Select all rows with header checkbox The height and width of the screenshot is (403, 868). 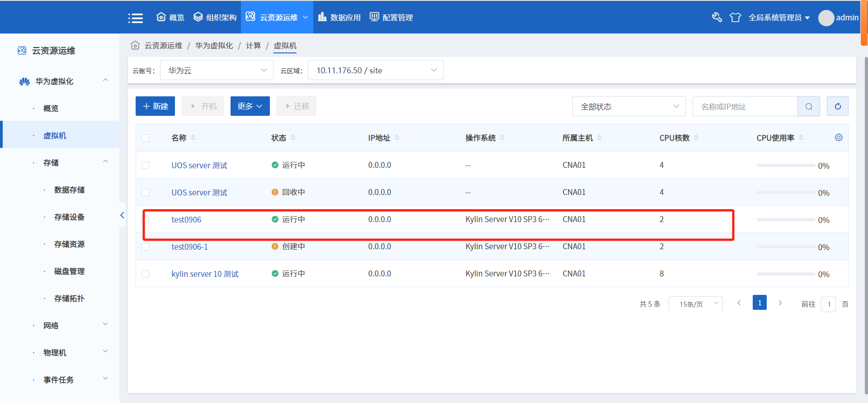(x=145, y=138)
